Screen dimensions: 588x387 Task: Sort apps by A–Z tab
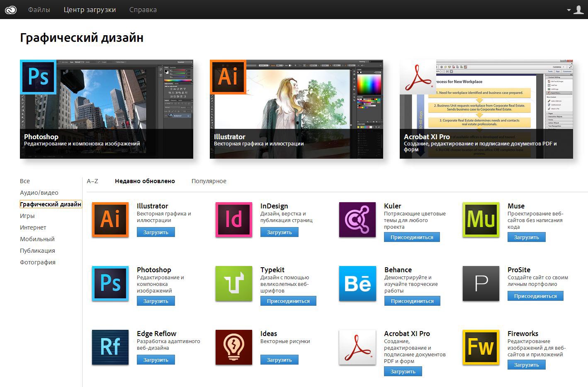[92, 181]
